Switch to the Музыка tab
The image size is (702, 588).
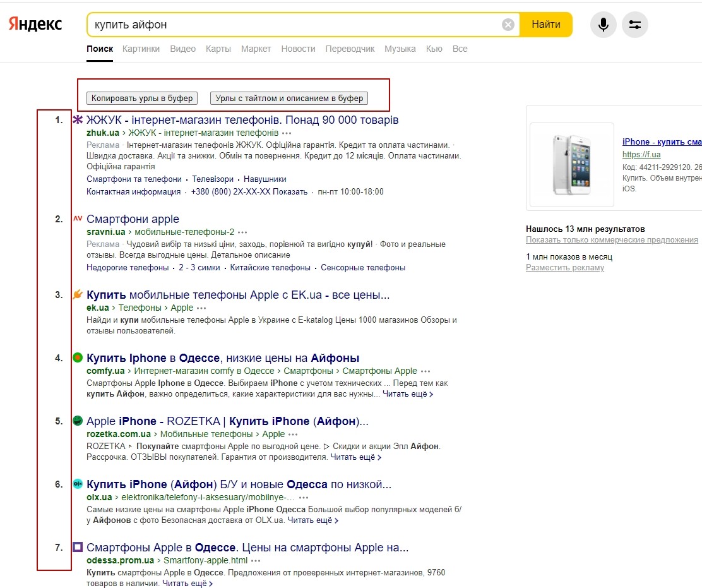click(x=400, y=49)
